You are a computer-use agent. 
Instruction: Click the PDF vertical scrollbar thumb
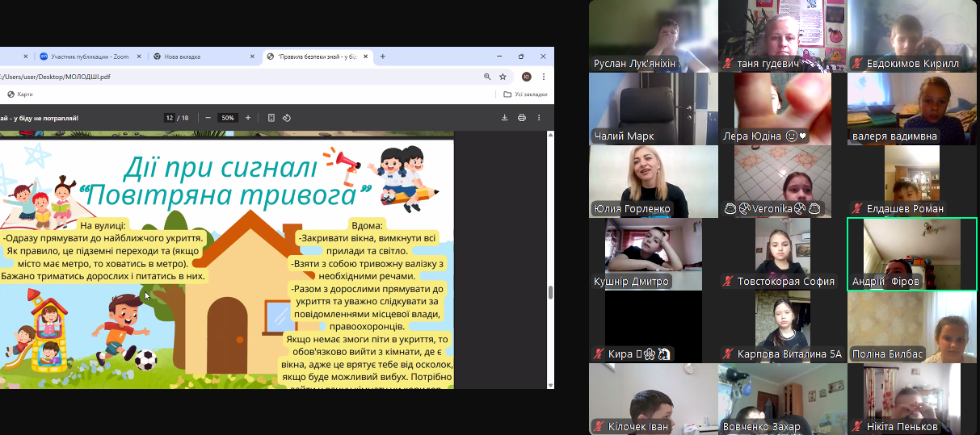[x=550, y=292]
